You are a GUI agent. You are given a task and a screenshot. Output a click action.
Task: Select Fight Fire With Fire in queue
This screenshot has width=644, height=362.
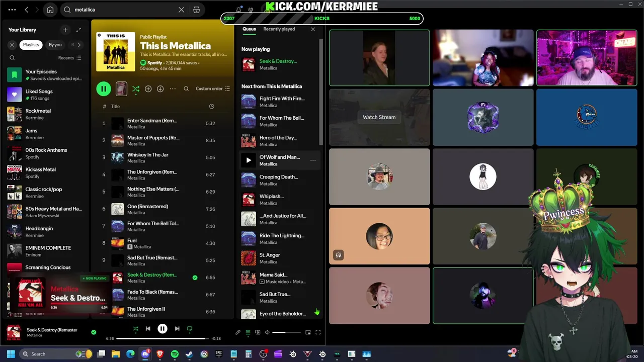[279, 102]
